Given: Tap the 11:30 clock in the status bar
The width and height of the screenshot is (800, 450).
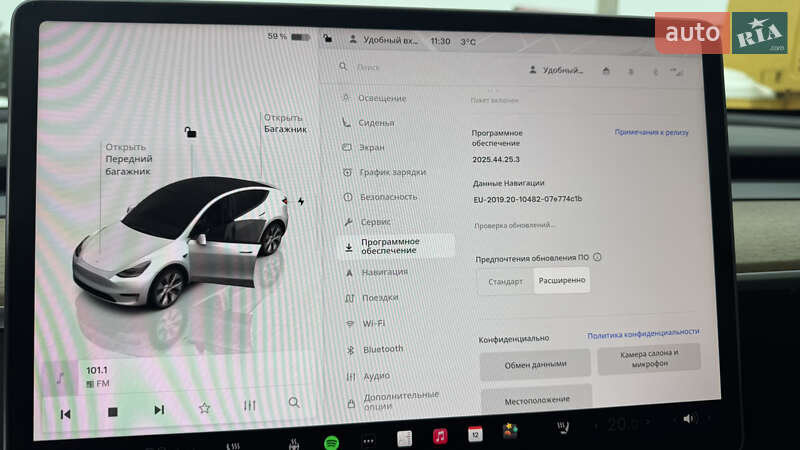Looking at the screenshot, I should 440,41.
